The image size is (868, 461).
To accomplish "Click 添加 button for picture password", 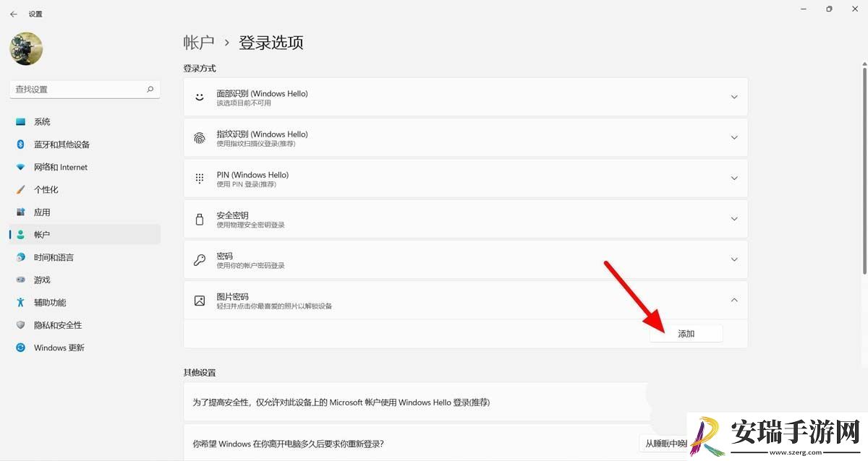I will 686,333.
